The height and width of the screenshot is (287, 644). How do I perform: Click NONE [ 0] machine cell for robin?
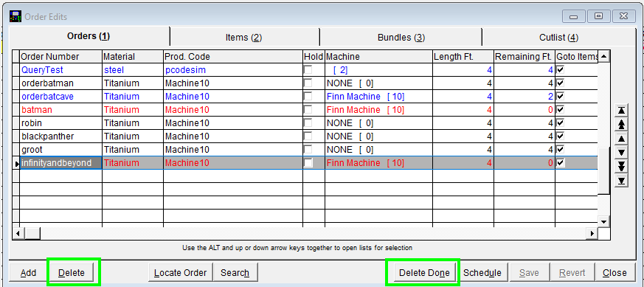(x=378, y=122)
